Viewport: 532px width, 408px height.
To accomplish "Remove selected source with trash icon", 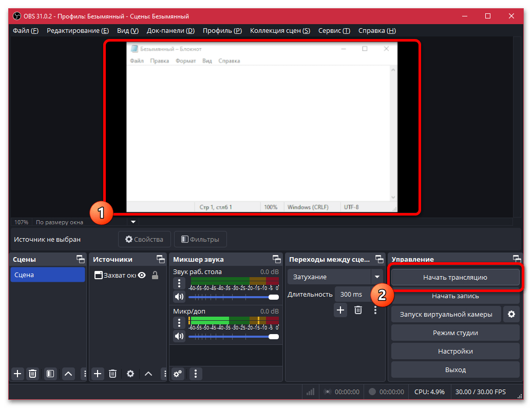I will coord(112,374).
